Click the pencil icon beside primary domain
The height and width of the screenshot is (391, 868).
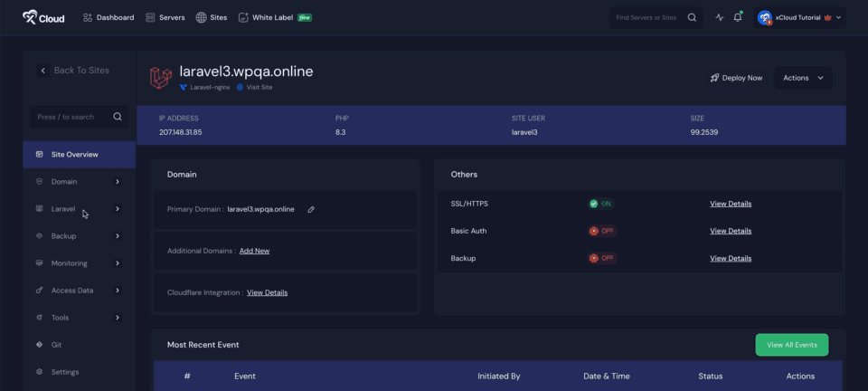[x=311, y=209]
